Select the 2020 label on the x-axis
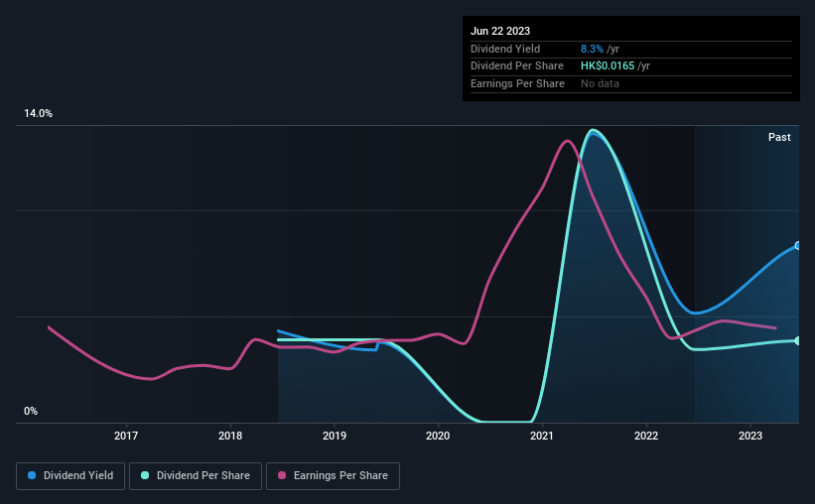 (438, 436)
